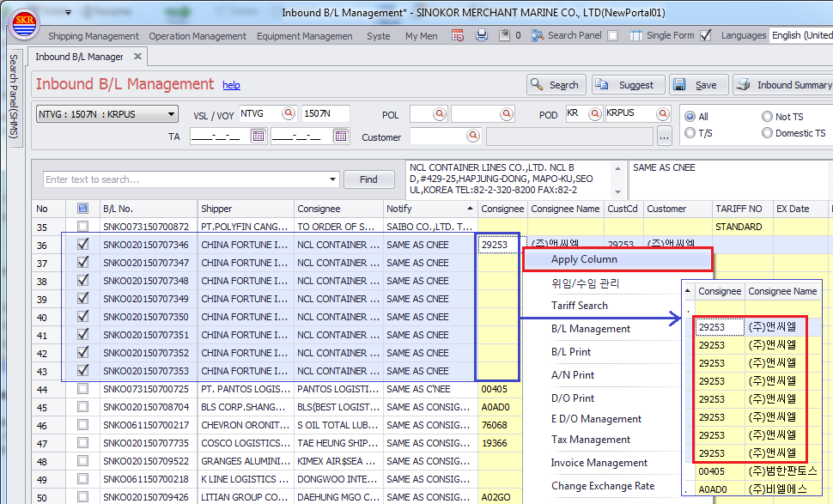
Task: Open the search text dropdown arrow
Action: point(332,179)
